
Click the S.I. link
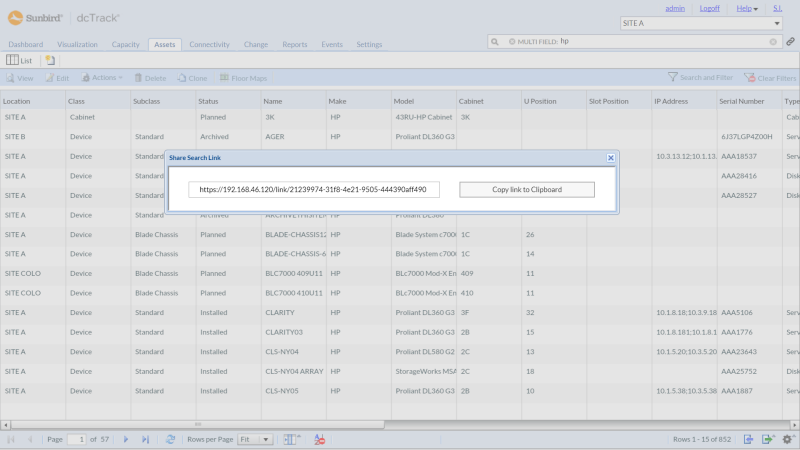778,8
